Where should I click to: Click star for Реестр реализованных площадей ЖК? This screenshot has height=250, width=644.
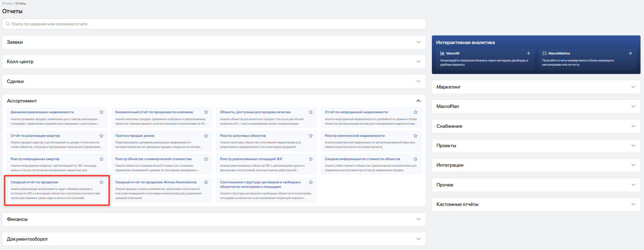tap(311, 159)
